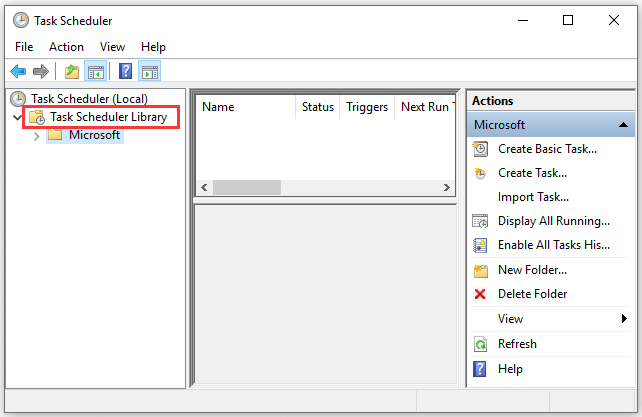This screenshot has width=642, height=417.
Task: Click the Enable All Tasks History icon
Action: pos(480,245)
